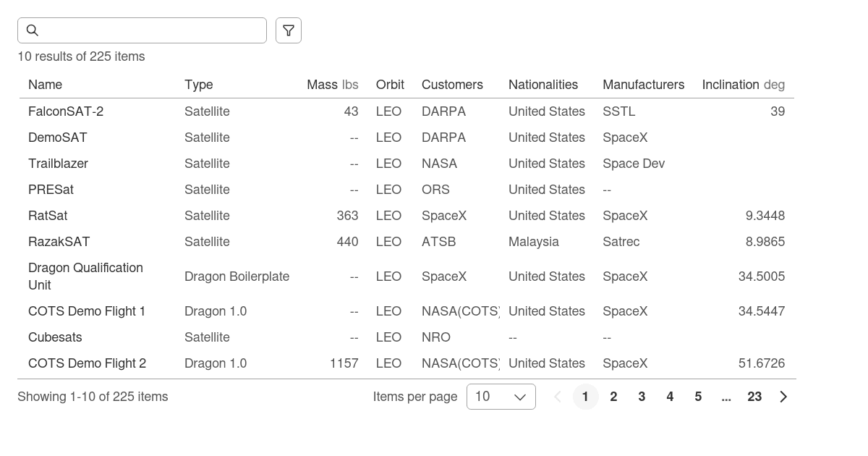Select page 5 in pagination
Image resolution: width=868 pixels, height=456 pixels.
tap(698, 397)
